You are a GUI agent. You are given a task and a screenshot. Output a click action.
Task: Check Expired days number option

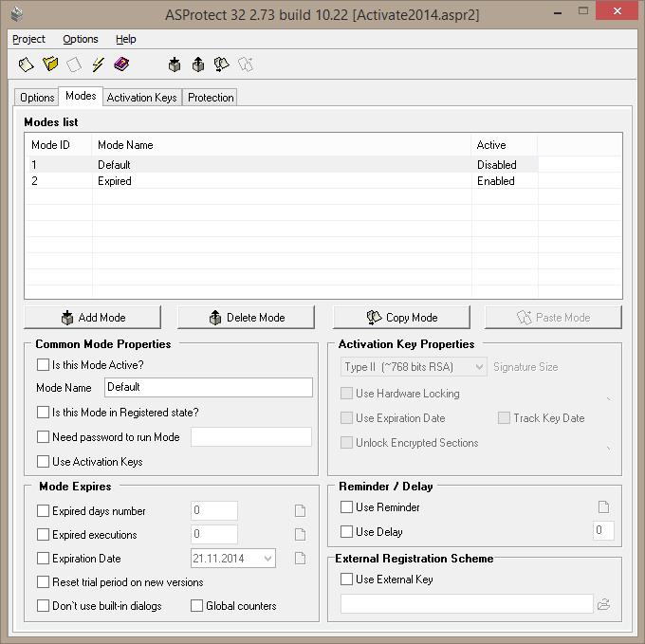point(43,511)
